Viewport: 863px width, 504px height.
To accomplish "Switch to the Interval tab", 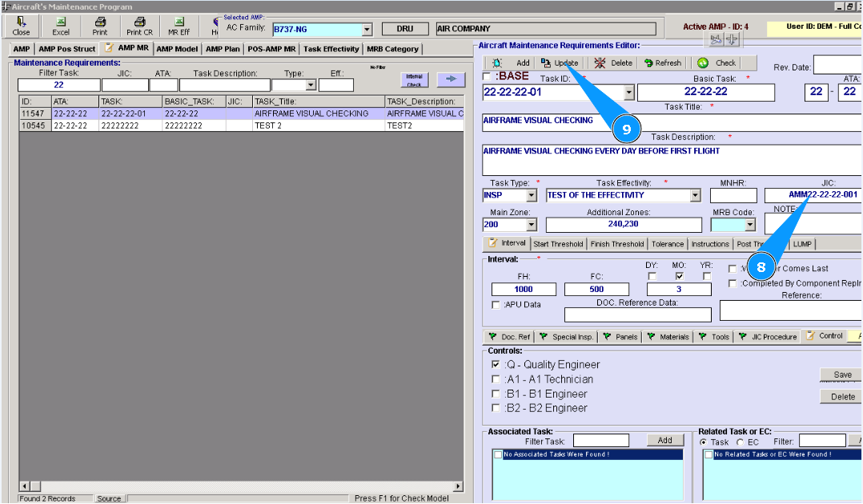I will click(x=507, y=242).
